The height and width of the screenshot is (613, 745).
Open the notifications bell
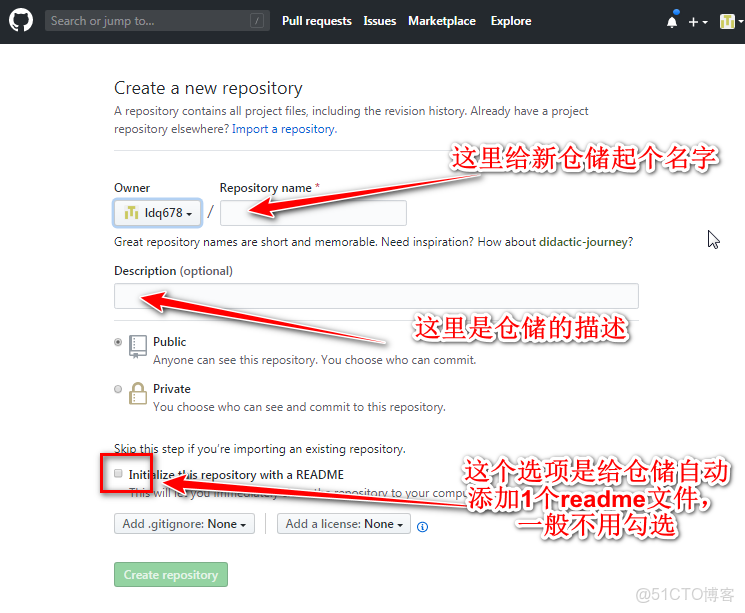click(672, 21)
